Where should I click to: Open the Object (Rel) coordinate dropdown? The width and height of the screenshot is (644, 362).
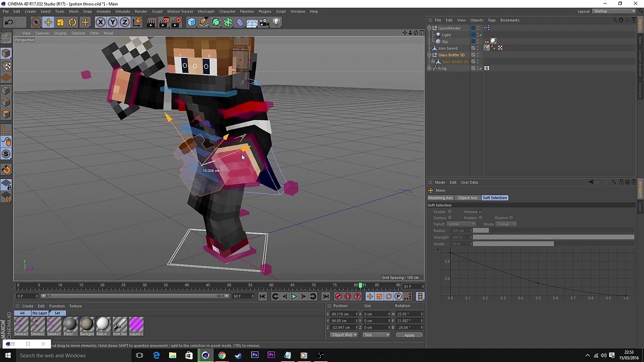pos(344,335)
